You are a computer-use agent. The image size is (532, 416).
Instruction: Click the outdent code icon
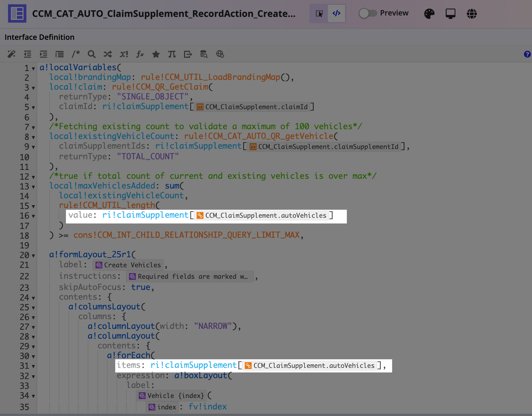[28, 54]
